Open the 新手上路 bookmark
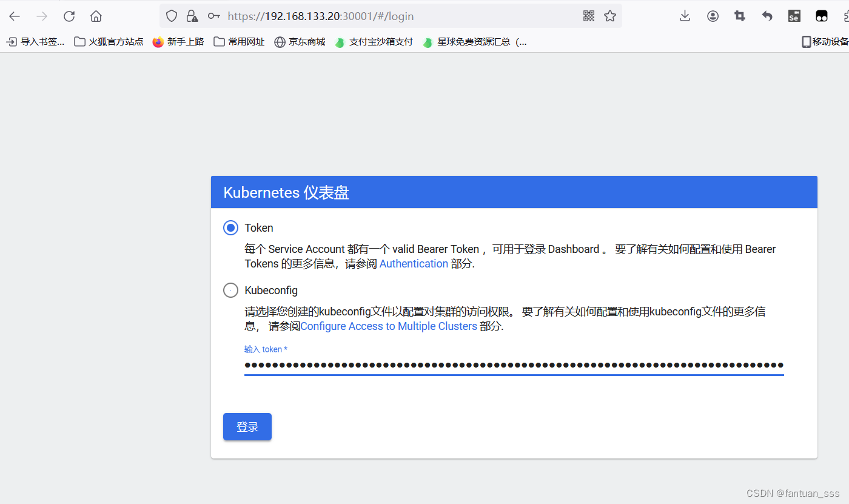Viewport: 849px width, 504px height. 178,42
